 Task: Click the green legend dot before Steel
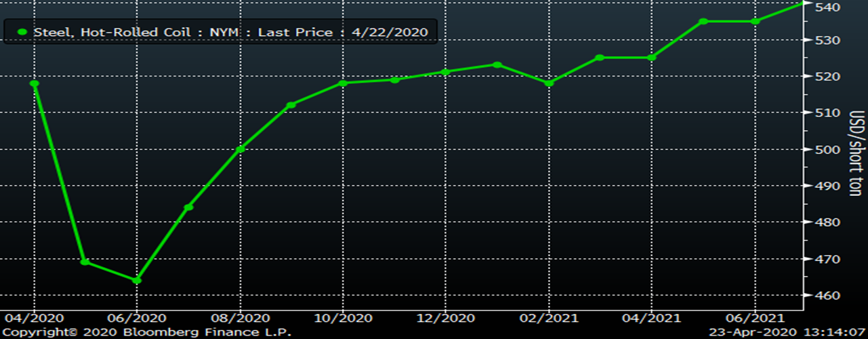22,32
